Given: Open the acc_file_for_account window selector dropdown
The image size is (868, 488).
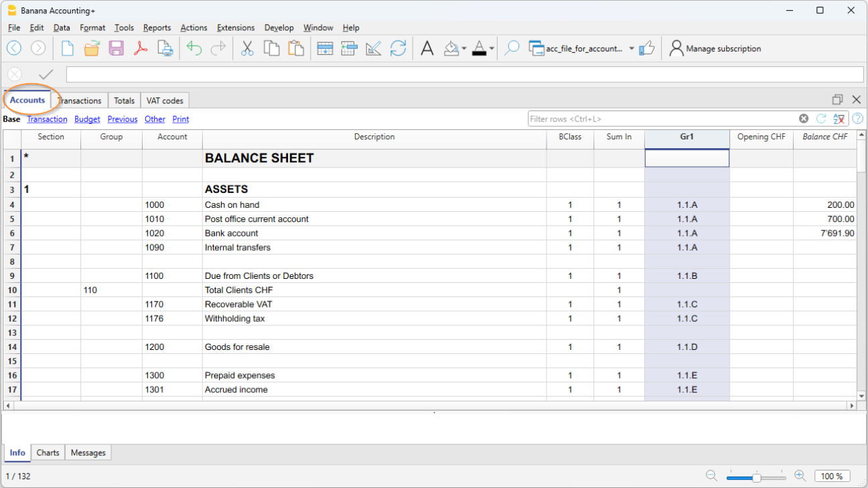Looking at the screenshot, I should tap(632, 48).
